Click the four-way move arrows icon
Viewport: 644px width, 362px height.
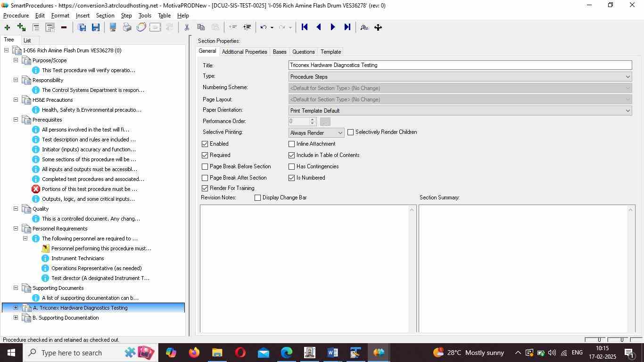click(x=378, y=27)
